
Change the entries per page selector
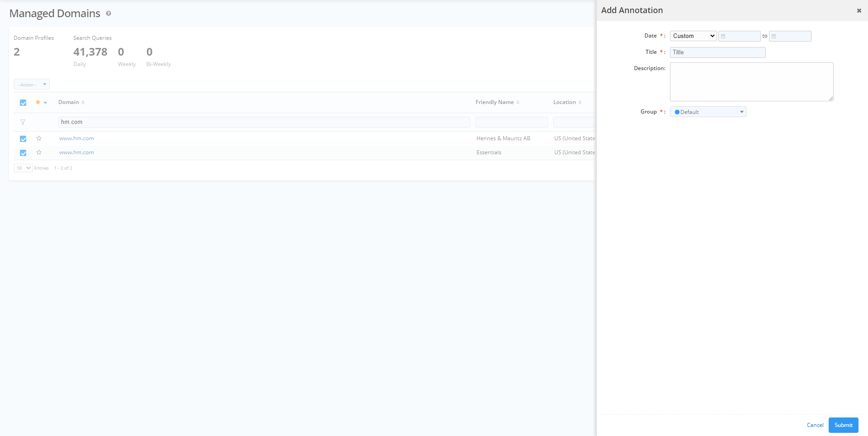[23, 168]
